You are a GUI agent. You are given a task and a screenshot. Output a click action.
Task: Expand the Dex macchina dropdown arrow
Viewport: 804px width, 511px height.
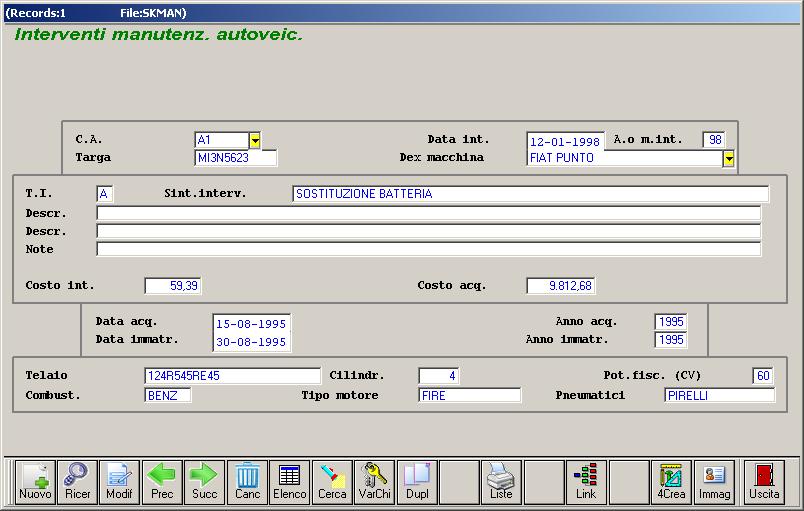point(729,158)
